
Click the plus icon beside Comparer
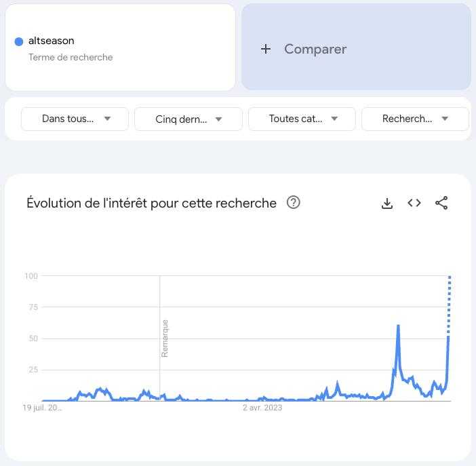pyautogui.click(x=266, y=49)
